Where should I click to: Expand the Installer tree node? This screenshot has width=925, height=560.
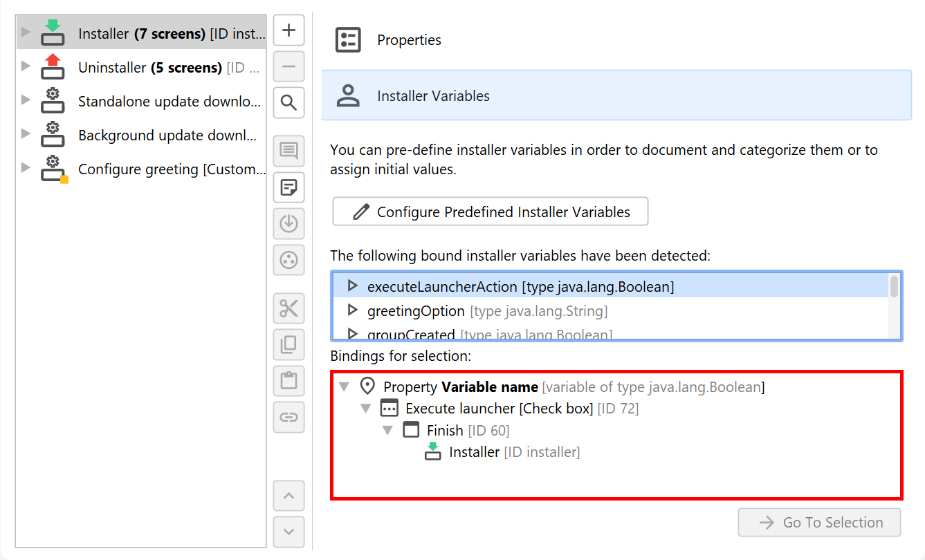point(26,32)
